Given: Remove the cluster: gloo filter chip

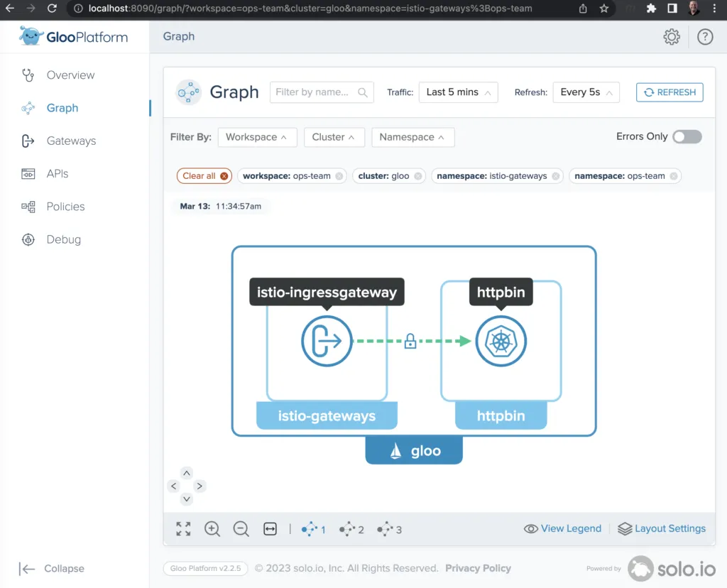Looking at the screenshot, I should [417, 176].
